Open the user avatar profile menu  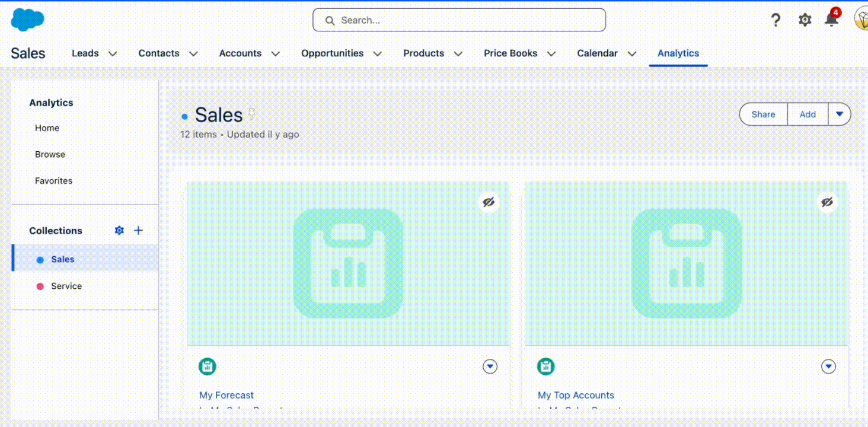tap(861, 20)
